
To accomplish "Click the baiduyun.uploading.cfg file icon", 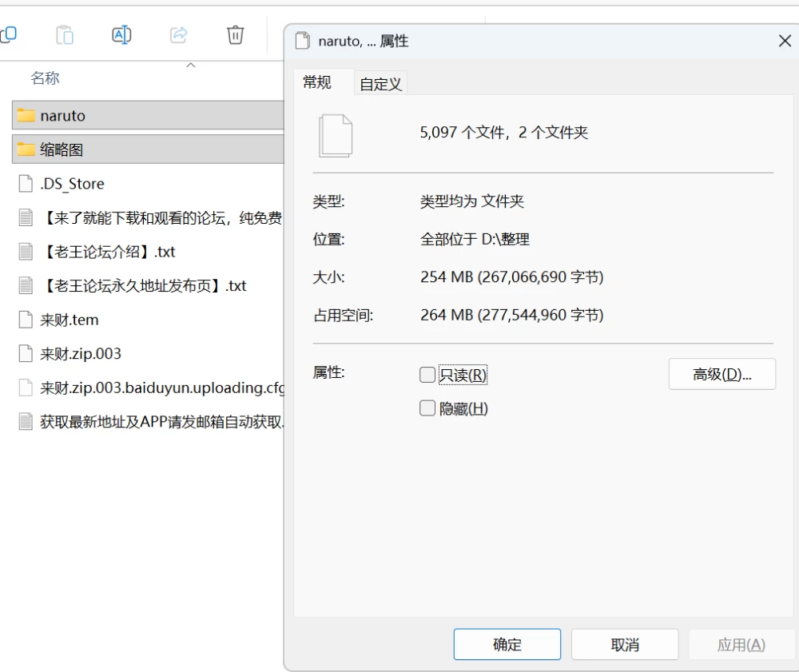I will coord(26,388).
